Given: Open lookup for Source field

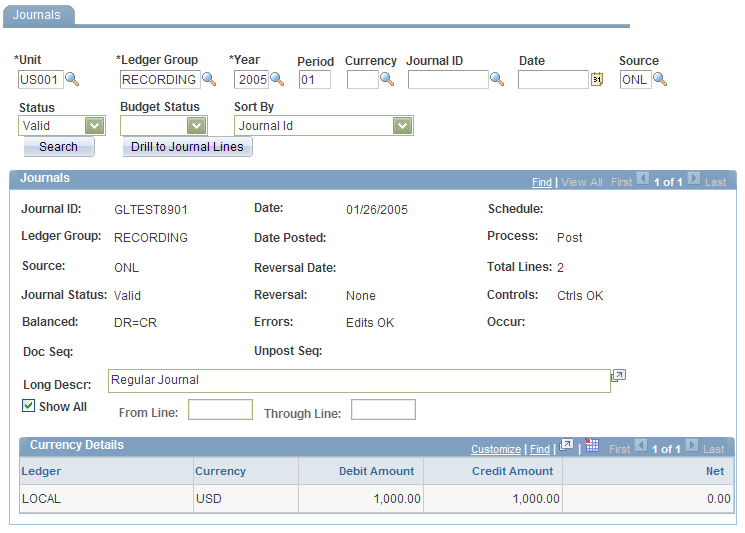Looking at the screenshot, I should click(660, 79).
